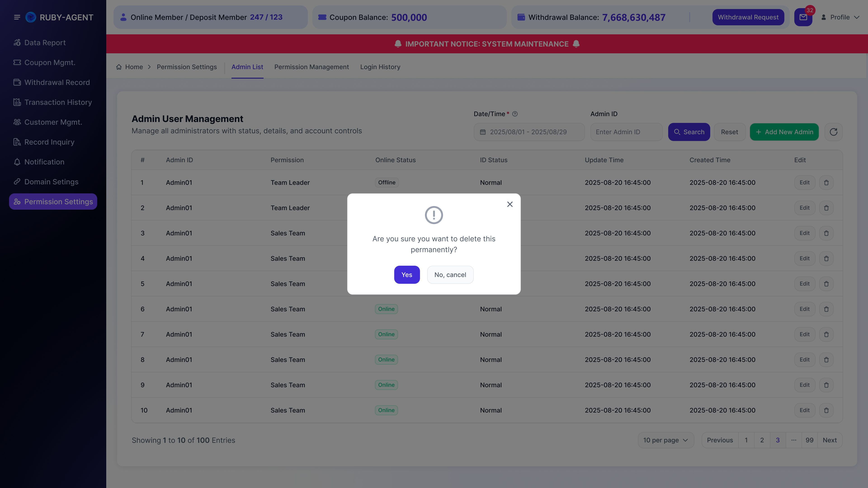868x488 pixels.
Task: Delete row 4 via trash icon
Action: click(826, 258)
